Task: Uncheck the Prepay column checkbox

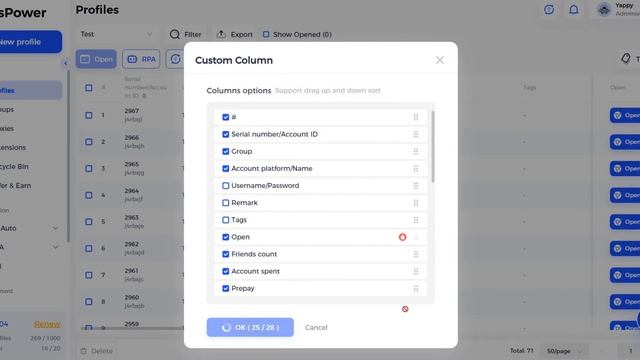Action: [x=226, y=289]
